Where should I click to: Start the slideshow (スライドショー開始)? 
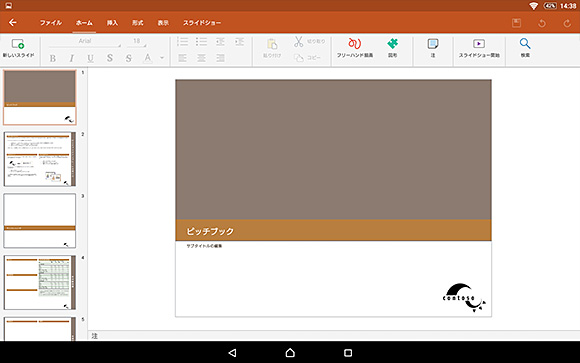tap(479, 48)
